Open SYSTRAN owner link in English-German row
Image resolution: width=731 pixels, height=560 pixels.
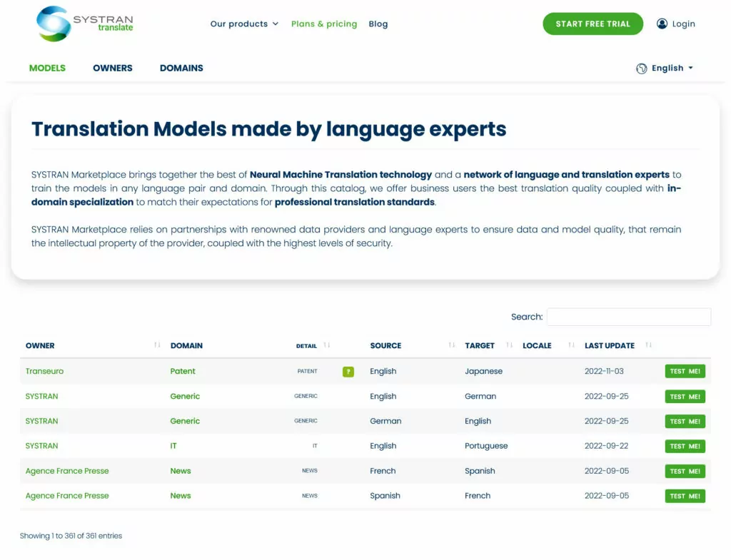tap(41, 397)
